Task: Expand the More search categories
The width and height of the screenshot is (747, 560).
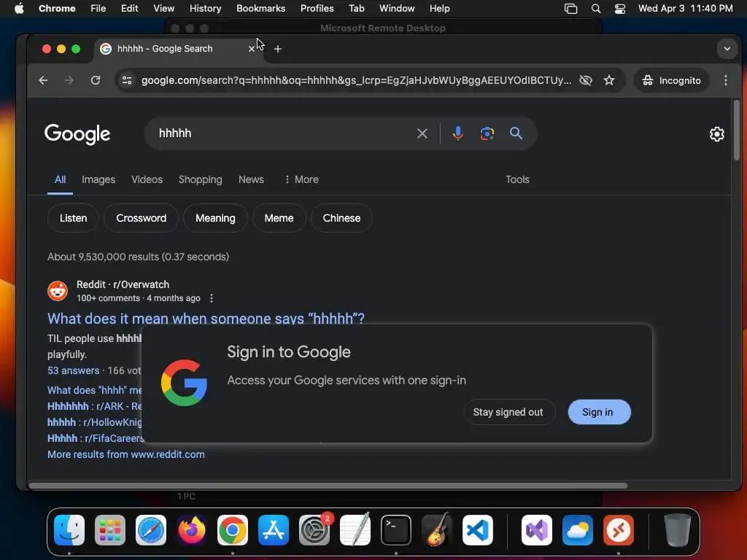Action: 301,179
